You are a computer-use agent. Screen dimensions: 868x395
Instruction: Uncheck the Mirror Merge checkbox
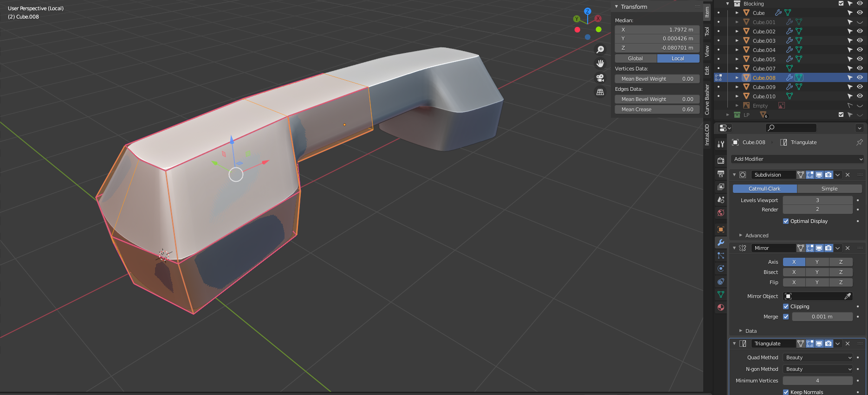786,317
